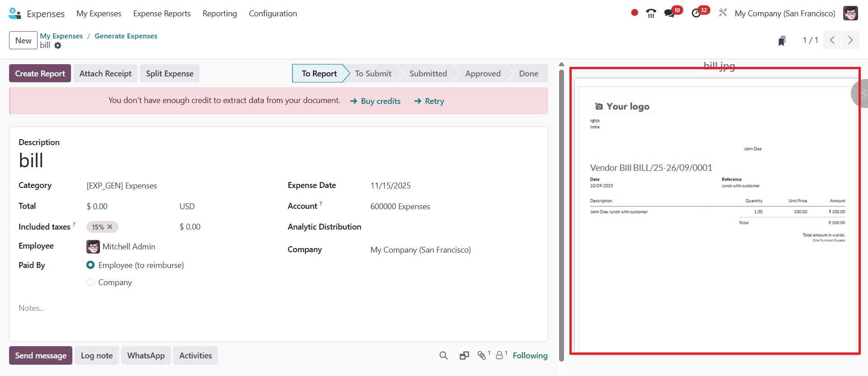
Task: Select Company as the payer
Action: (x=90, y=282)
